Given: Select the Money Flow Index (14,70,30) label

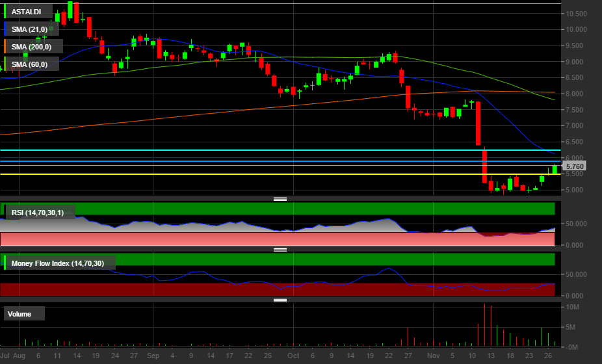Looking at the screenshot, I should tap(57, 263).
